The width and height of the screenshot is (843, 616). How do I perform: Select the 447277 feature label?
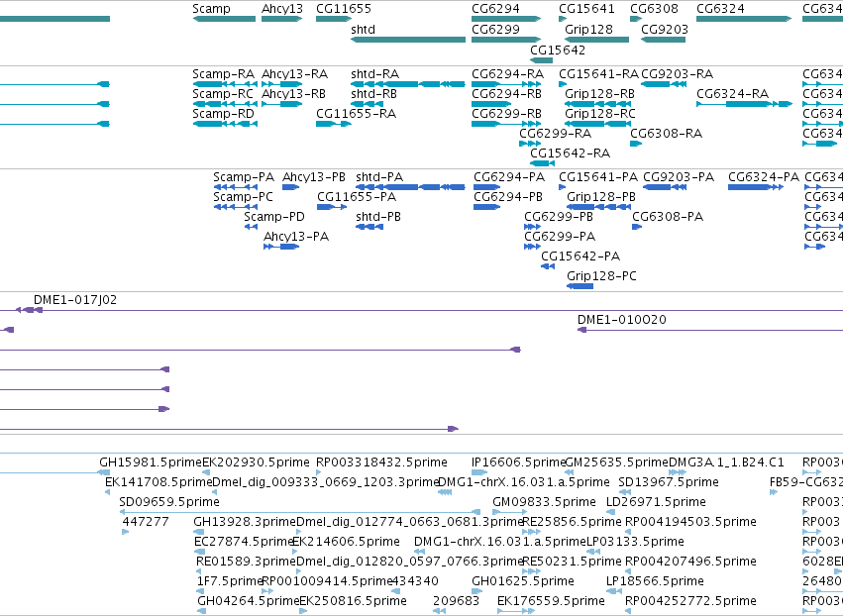pyautogui.click(x=146, y=522)
